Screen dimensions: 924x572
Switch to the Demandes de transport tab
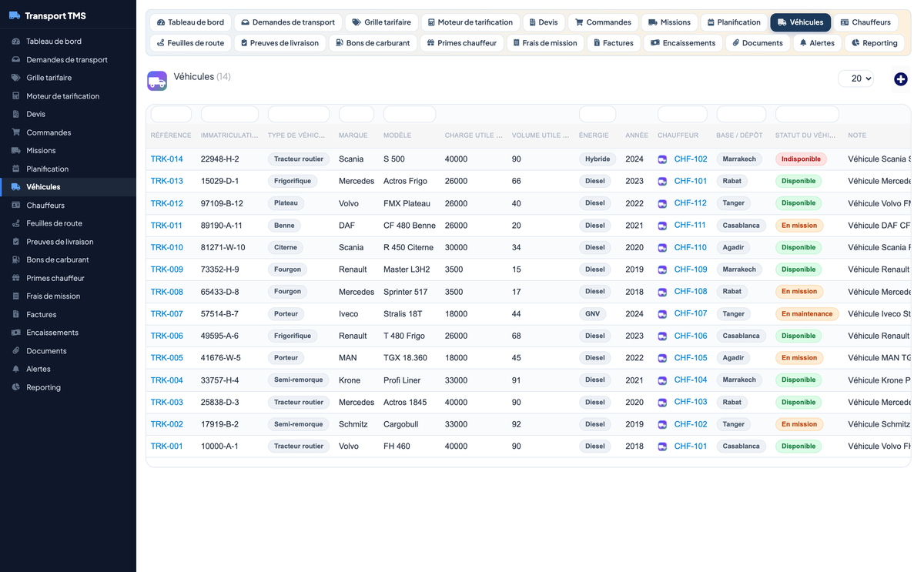(x=288, y=22)
